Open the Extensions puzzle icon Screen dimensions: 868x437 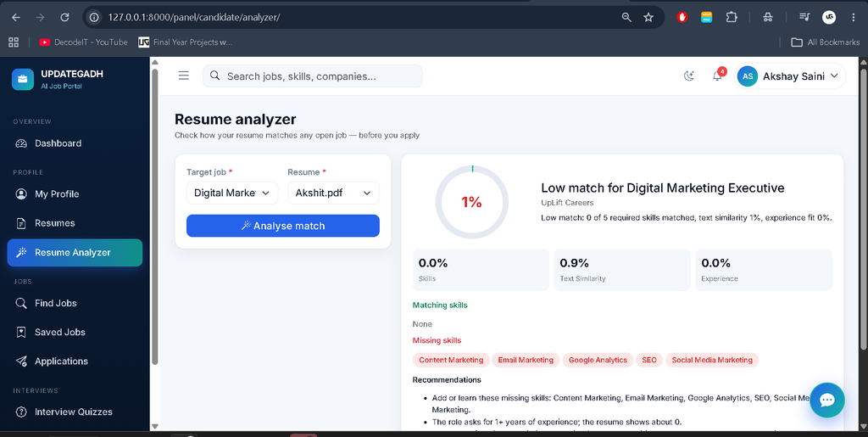pos(732,17)
